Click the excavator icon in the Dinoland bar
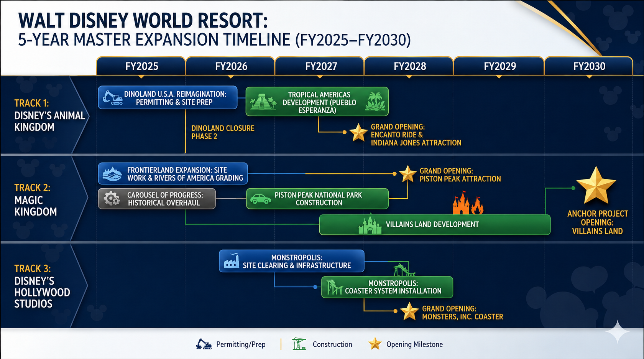Viewport: 644px width, 359px height. coord(113,97)
